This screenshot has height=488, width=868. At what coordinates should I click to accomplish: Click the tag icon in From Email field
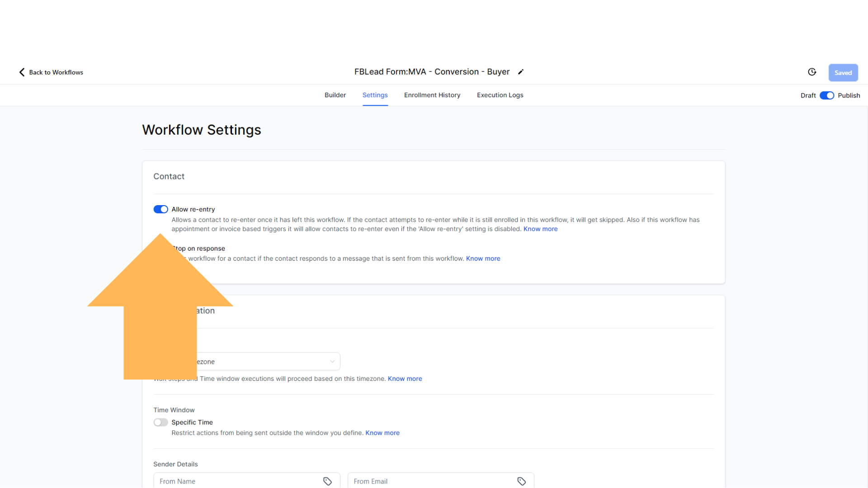(x=521, y=481)
